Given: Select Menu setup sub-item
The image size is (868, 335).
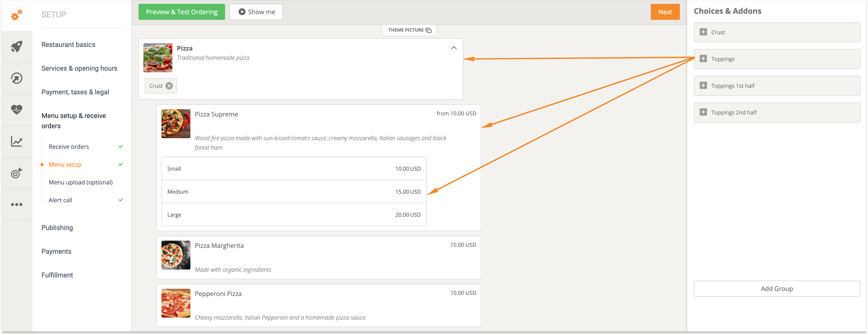Looking at the screenshot, I should (x=65, y=164).
